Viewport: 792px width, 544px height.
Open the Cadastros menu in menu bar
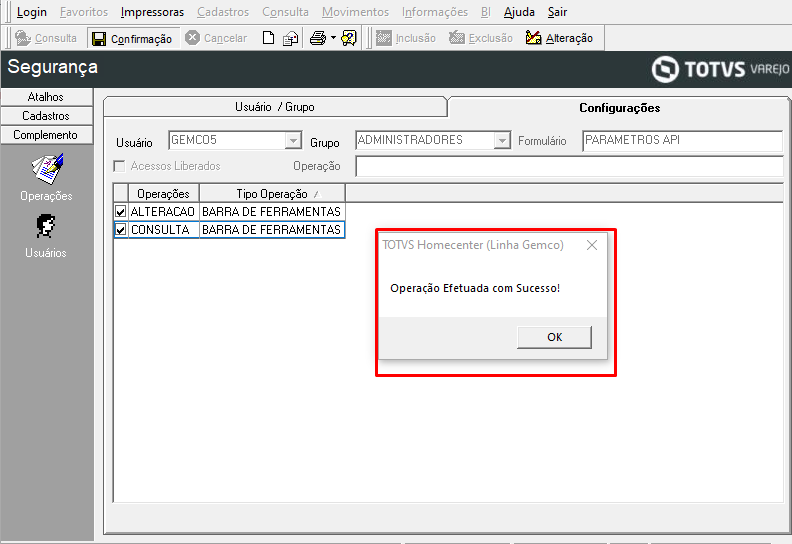[x=223, y=12]
